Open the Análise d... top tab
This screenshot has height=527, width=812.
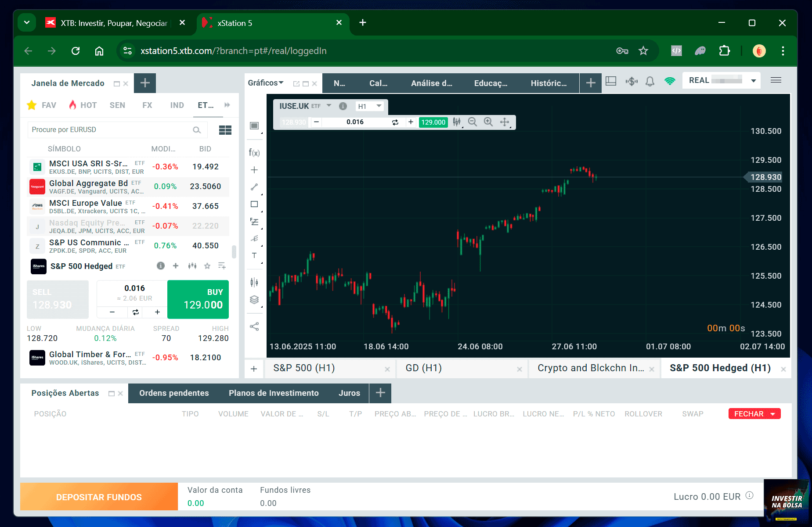(x=431, y=83)
